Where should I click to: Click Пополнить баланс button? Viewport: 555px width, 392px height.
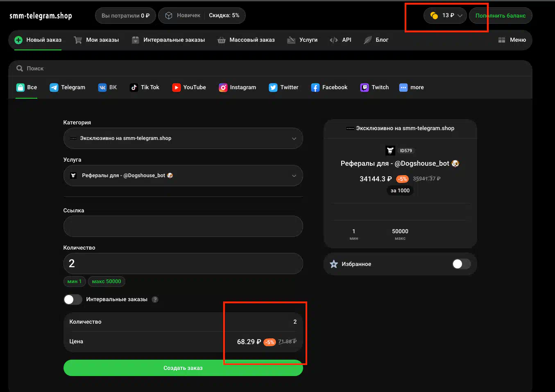point(501,16)
